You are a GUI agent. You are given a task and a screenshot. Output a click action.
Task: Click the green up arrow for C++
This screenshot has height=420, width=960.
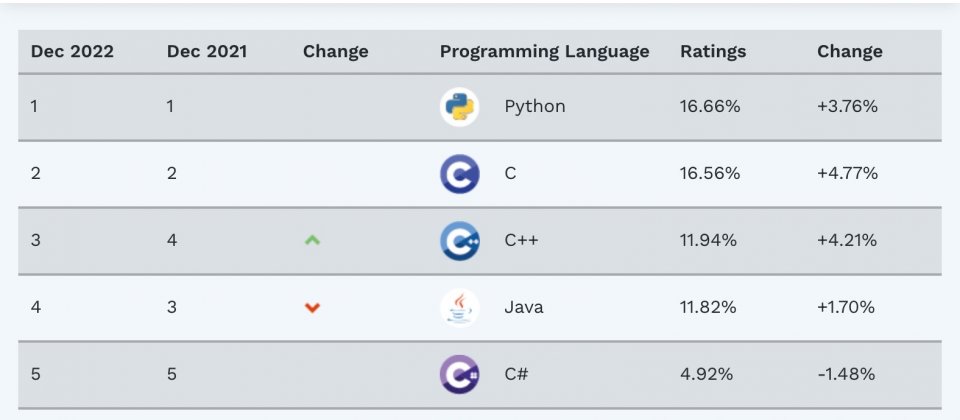312,241
